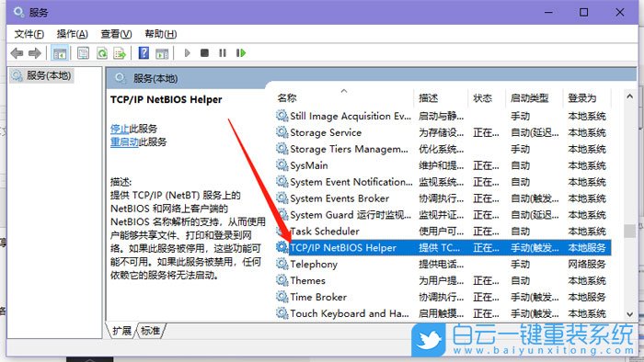Click 网络服务 in the Telephony row
The width and height of the screenshot is (644, 362).
click(587, 264)
